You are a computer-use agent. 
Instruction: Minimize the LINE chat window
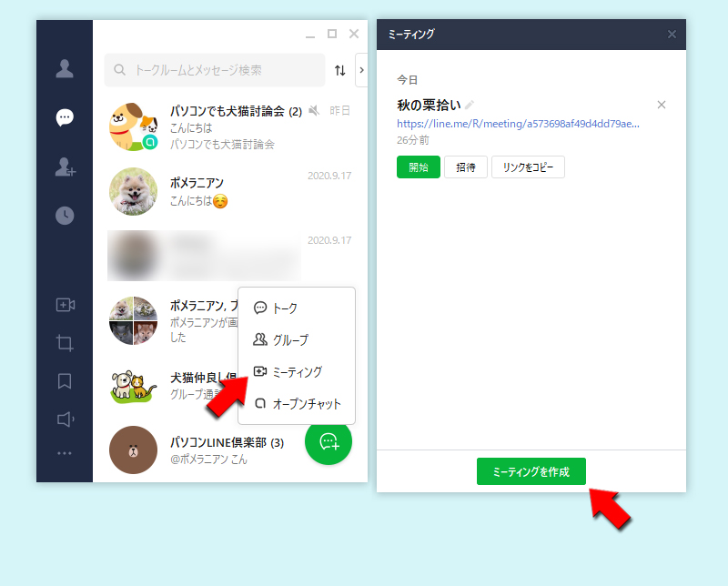[310, 36]
